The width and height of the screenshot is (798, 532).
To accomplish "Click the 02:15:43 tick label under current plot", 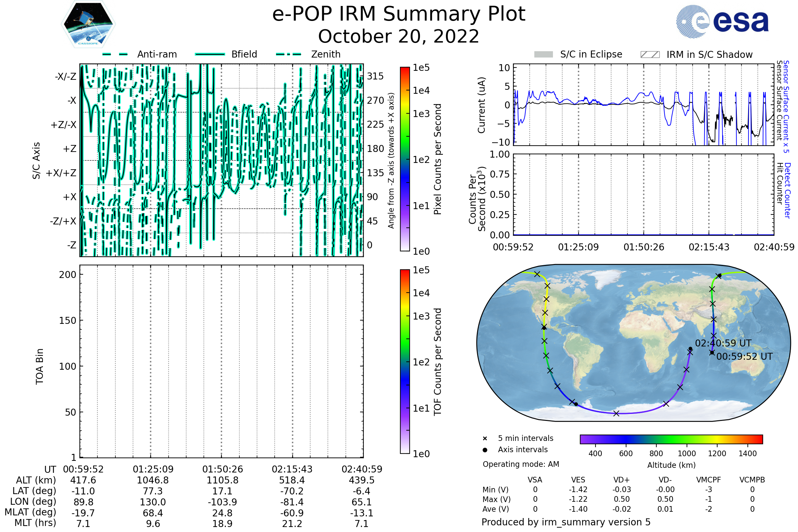I will point(709,247).
